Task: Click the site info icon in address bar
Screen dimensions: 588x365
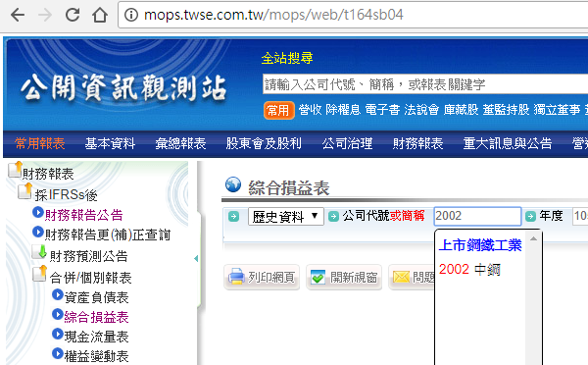Action: click(131, 15)
